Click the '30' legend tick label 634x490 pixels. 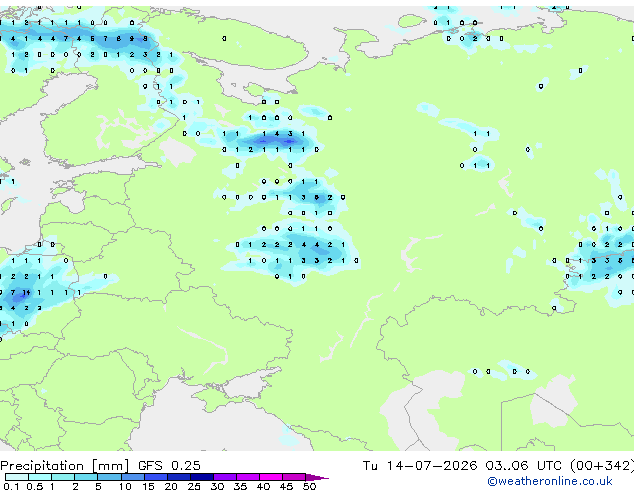[217, 486]
